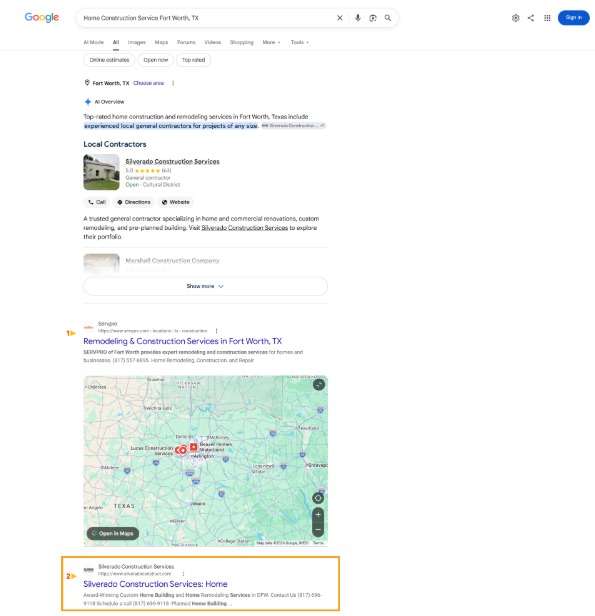The image size is (595, 616).
Task: Click the location pin icon beside Fort Worth
Action: pyautogui.click(x=87, y=83)
